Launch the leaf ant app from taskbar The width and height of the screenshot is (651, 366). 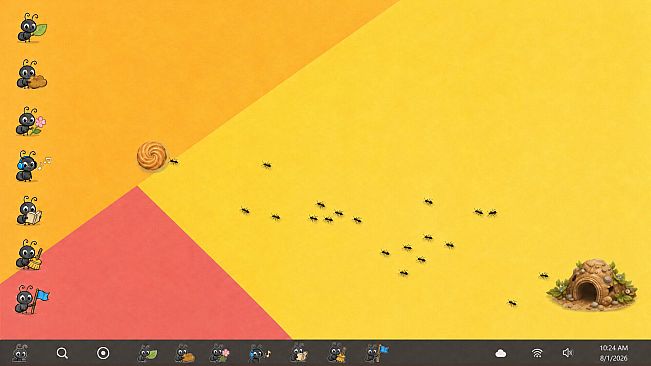point(147,354)
